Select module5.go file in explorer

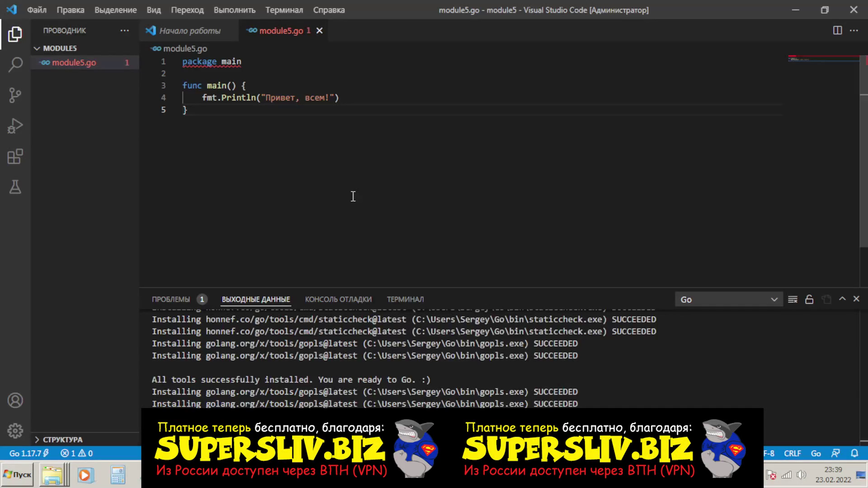click(85, 62)
